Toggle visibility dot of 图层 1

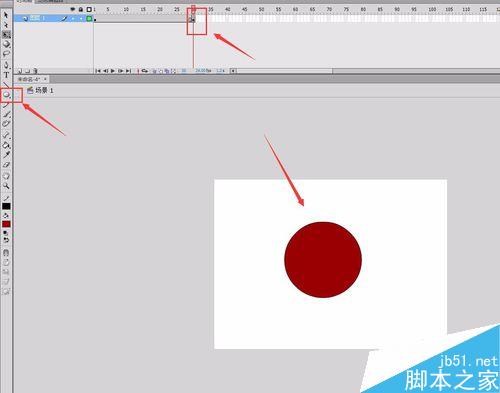[x=73, y=19]
